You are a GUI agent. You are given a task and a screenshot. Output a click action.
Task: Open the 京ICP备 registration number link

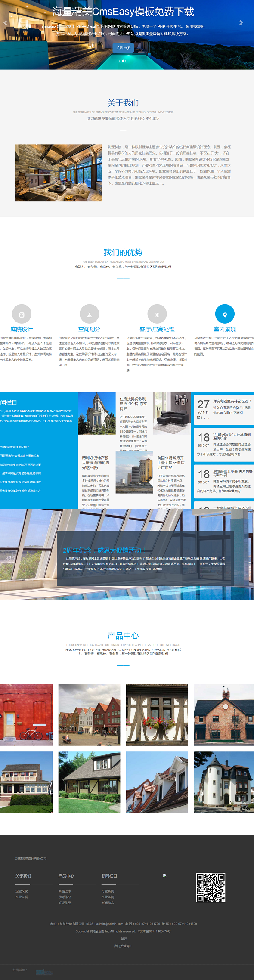click(x=154, y=931)
